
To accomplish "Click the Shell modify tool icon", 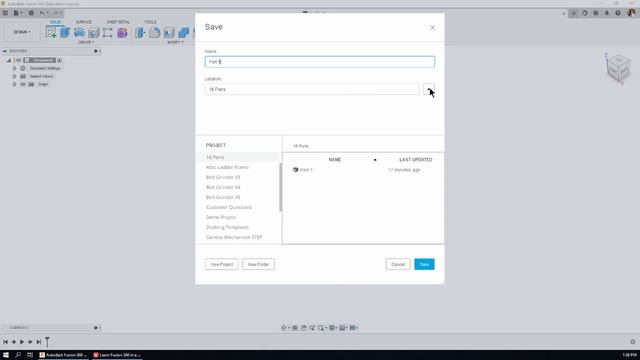I will pyautogui.click(x=169, y=32).
